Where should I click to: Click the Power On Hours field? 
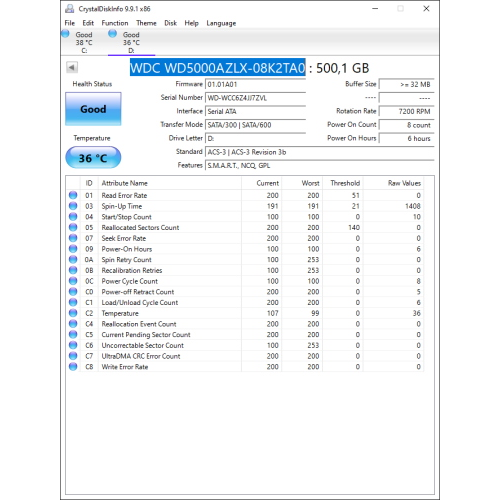pyautogui.click(x=407, y=138)
